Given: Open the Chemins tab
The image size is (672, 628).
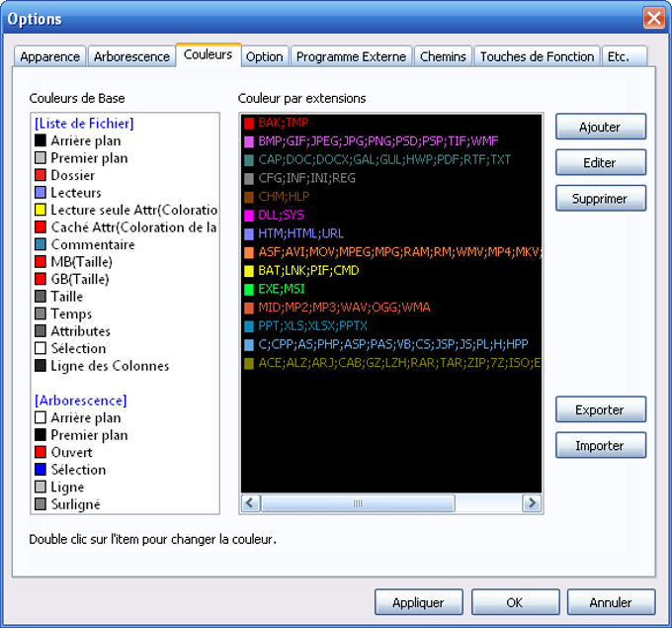Looking at the screenshot, I should 443,56.
